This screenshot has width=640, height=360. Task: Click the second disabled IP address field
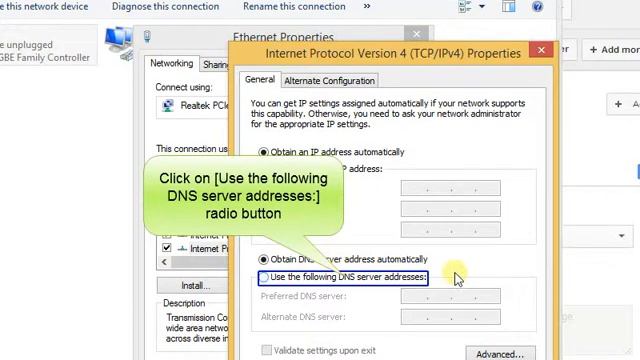tap(451, 209)
